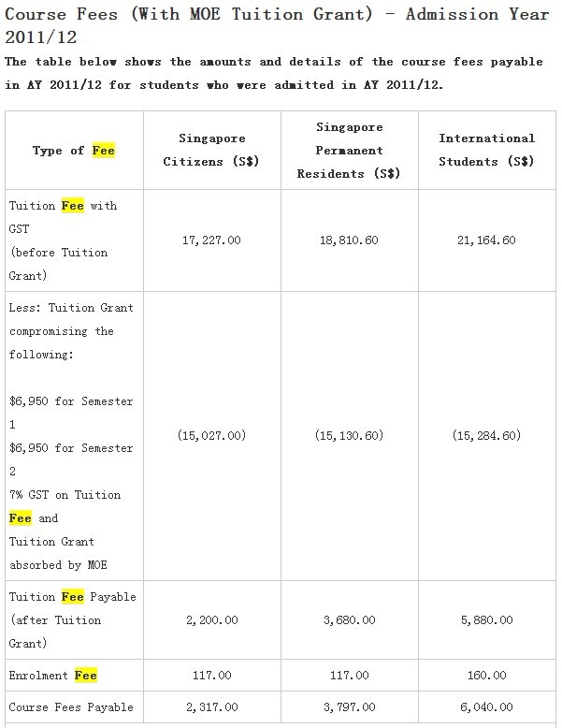Screen dimensions: 562x728
Task: Click the 2,200.00 tuition payable amount
Action: (211, 620)
